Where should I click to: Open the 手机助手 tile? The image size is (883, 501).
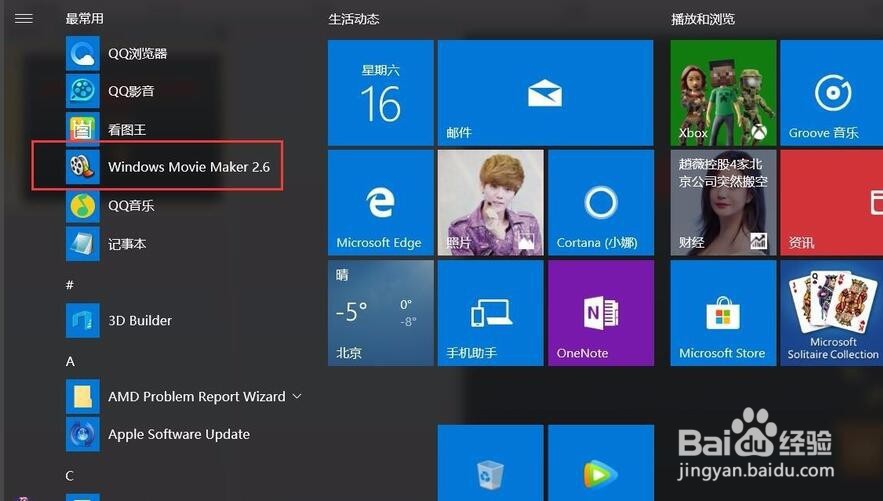point(490,313)
